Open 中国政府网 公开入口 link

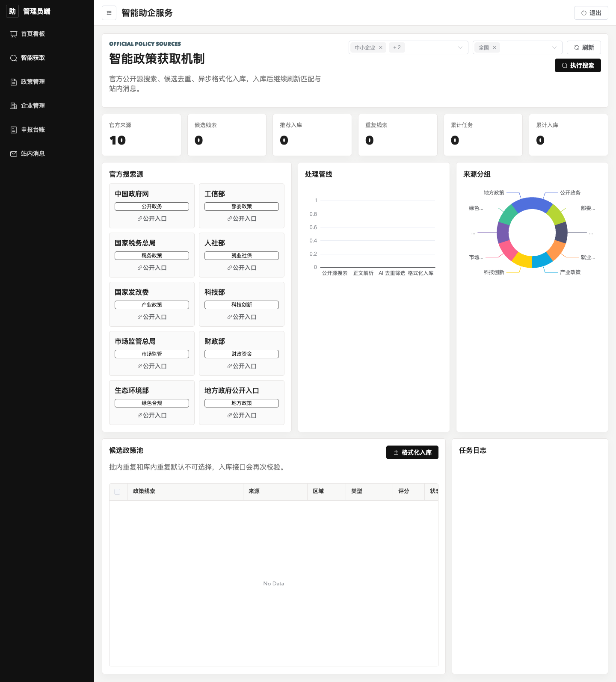point(152,218)
